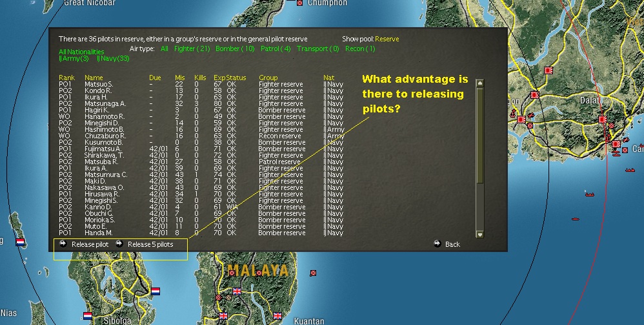Filter air type to Patrol (4)
644x325 pixels.
pos(276,48)
